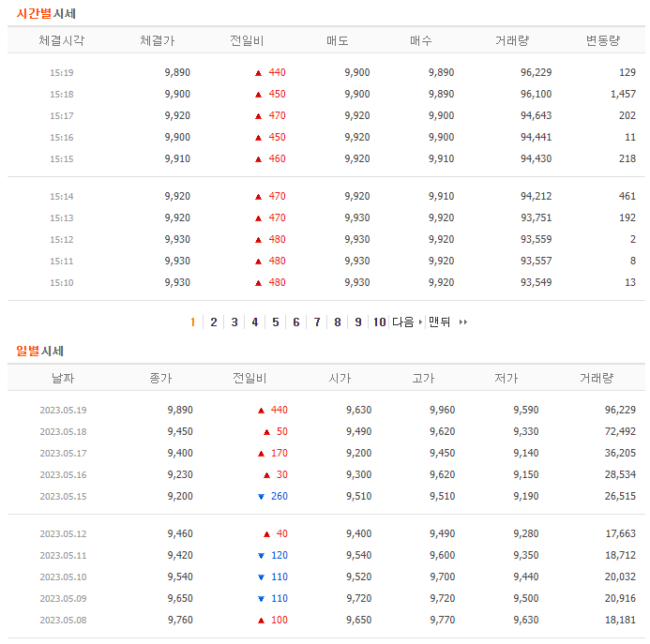Go to page 10 of time quotes
650x644 pixels.
click(x=379, y=322)
